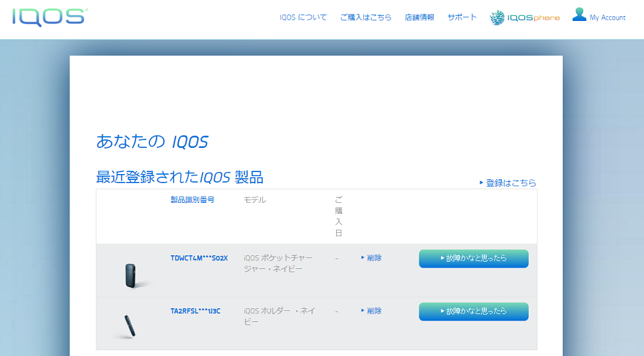The width and height of the screenshot is (644, 356).
Task: Sort by '製品識別番号' column header
Action: click(x=192, y=200)
